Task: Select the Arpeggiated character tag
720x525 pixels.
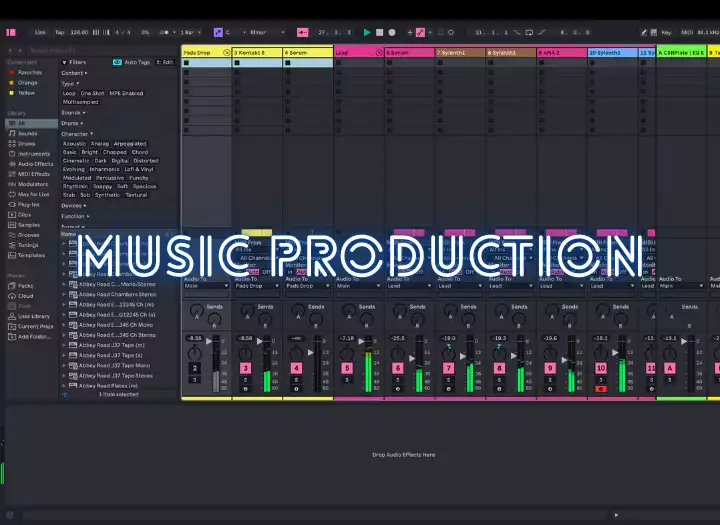Action: click(x=130, y=144)
